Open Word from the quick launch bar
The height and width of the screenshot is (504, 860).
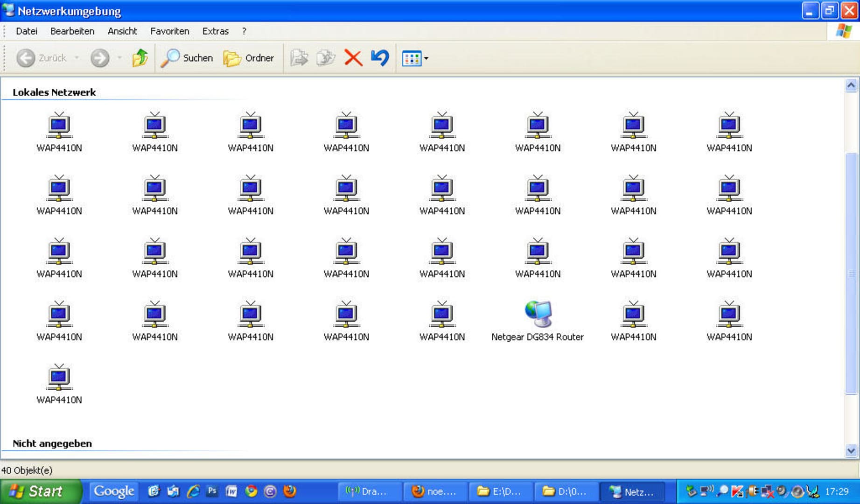(x=231, y=491)
